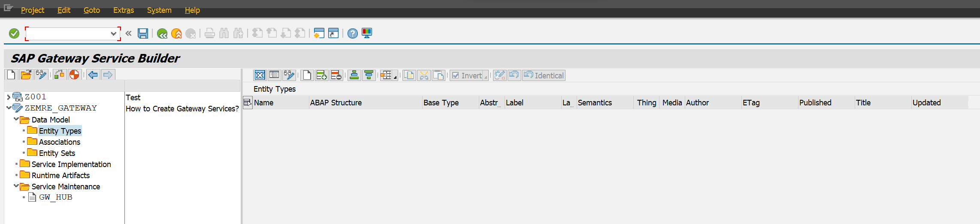Click the green Enter checkmark icon
The width and height of the screenshot is (980, 224).
(14, 33)
